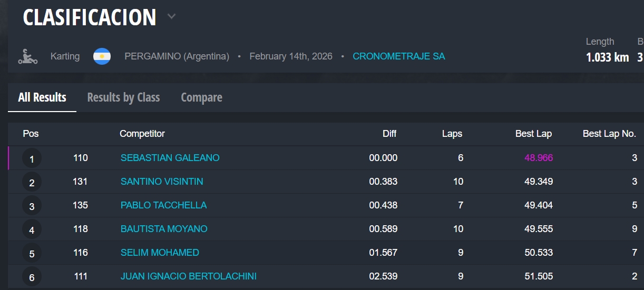The height and width of the screenshot is (290, 644).
Task: Click the karting sport icon
Action: (x=25, y=56)
